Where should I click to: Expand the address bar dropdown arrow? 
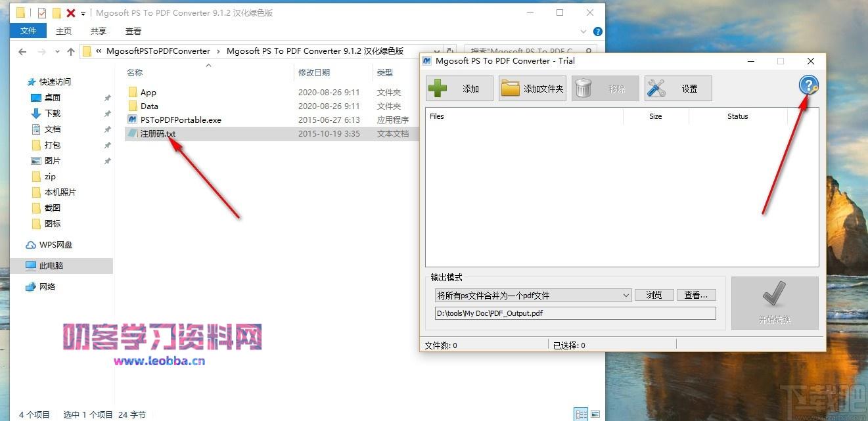(x=437, y=51)
